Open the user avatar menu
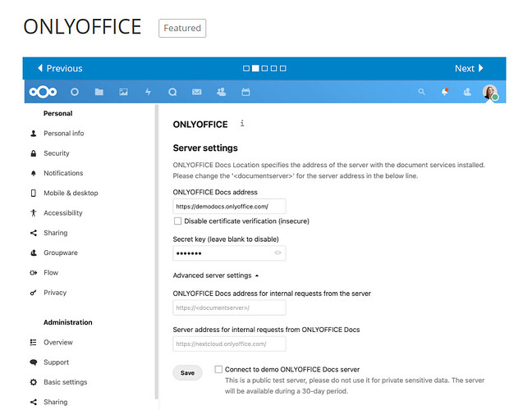Screen dimensions: 532x410 (x=490, y=92)
